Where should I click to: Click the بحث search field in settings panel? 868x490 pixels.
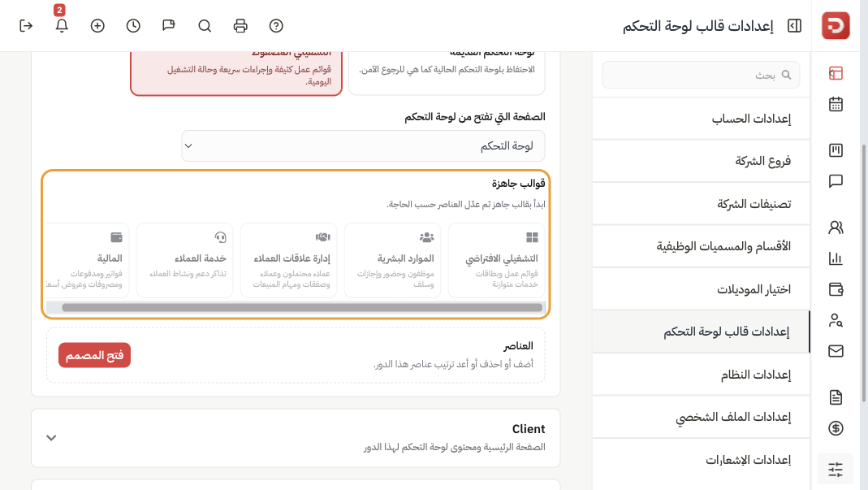pos(701,75)
